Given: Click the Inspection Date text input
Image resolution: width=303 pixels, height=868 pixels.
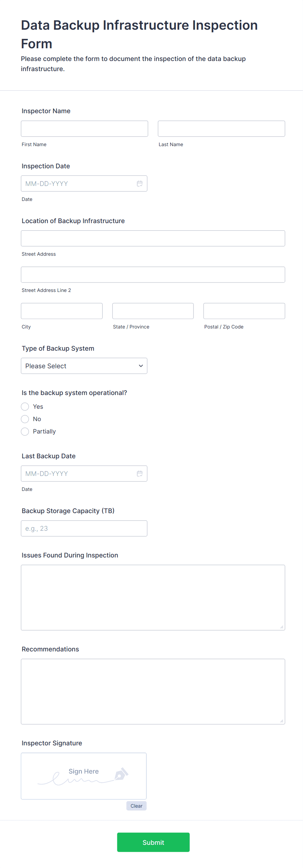Looking at the screenshot, I should point(78,184).
